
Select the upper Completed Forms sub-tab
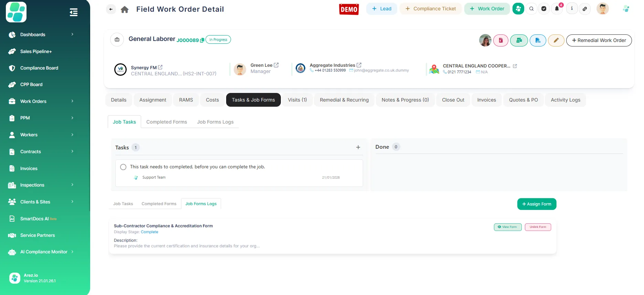(x=167, y=122)
